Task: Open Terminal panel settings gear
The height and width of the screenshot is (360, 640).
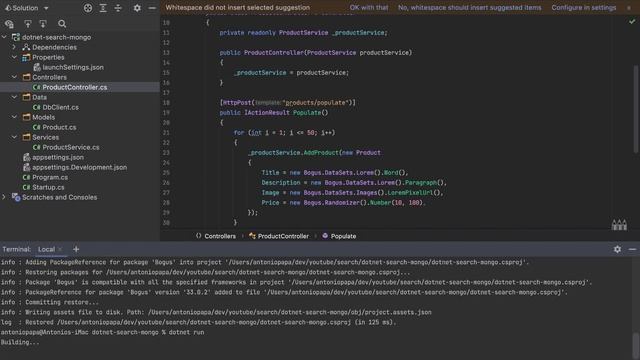Action: point(617,249)
